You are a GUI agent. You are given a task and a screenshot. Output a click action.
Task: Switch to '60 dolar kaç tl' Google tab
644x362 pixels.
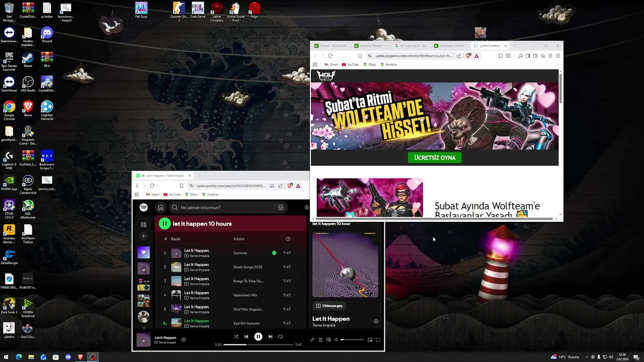point(411,46)
